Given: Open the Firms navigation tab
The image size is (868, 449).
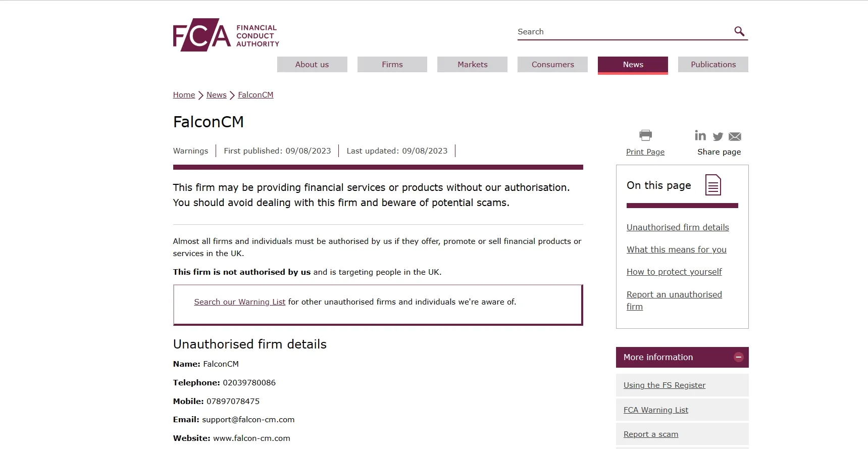Looking at the screenshot, I should click(392, 65).
